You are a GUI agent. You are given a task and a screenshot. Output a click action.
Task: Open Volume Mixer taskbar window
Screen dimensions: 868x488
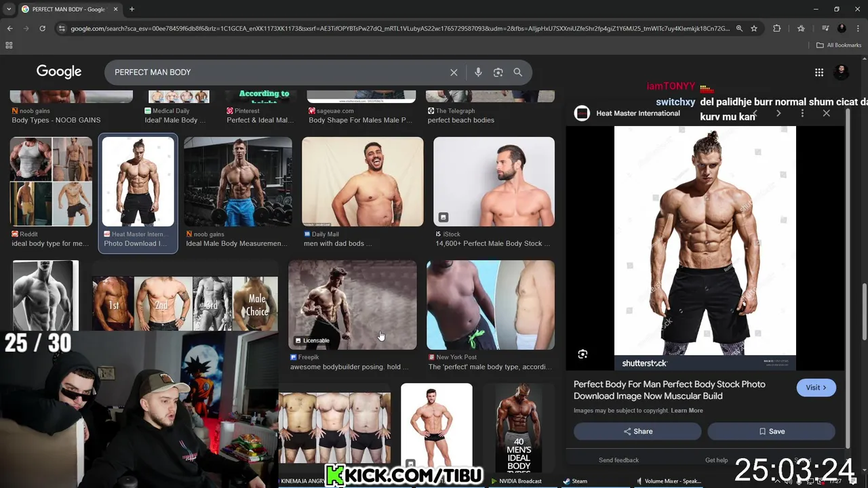coord(668,481)
